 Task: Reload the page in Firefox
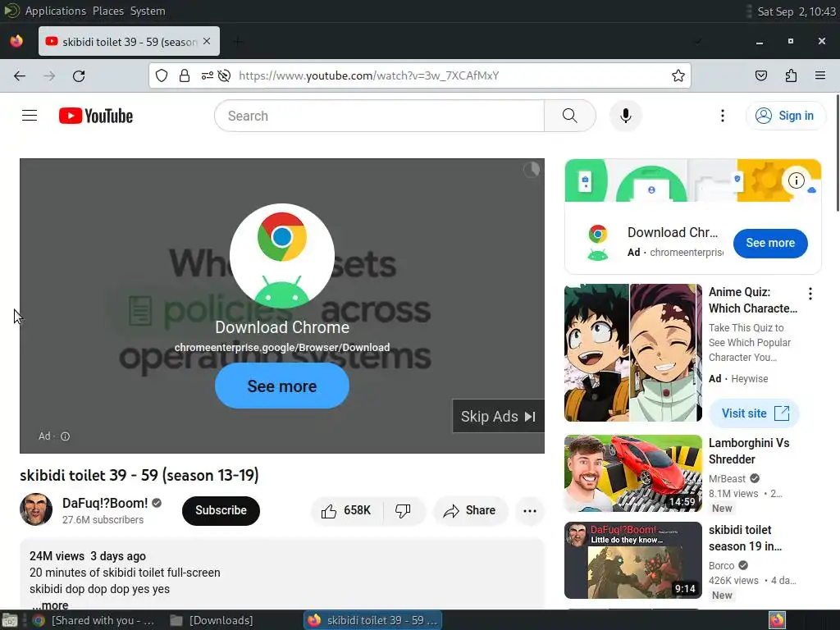[79, 76]
